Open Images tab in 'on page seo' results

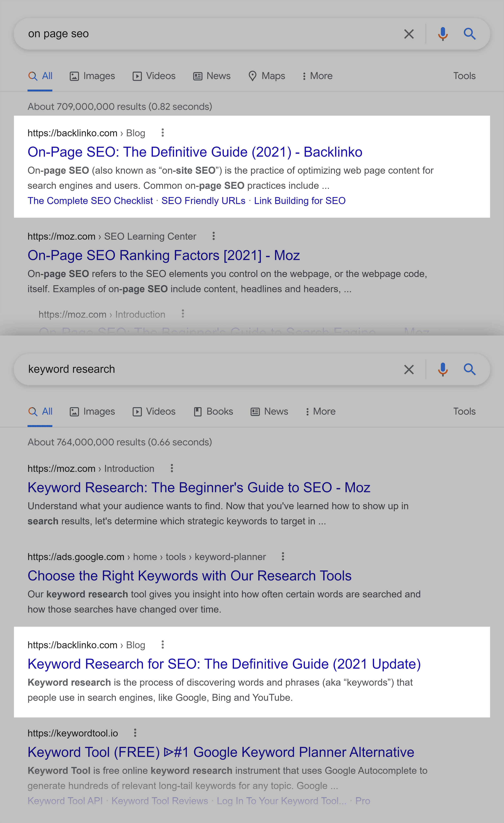92,76
